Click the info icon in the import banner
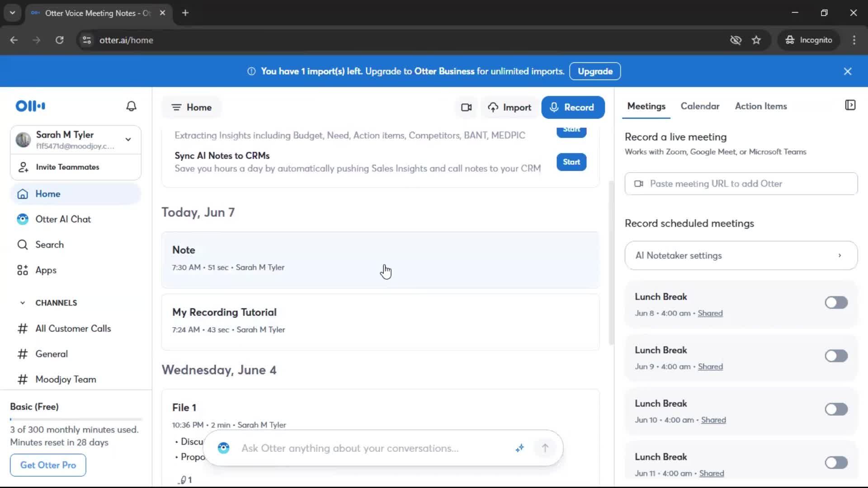The height and width of the screenshot is (488, 868). pos(251,71)
